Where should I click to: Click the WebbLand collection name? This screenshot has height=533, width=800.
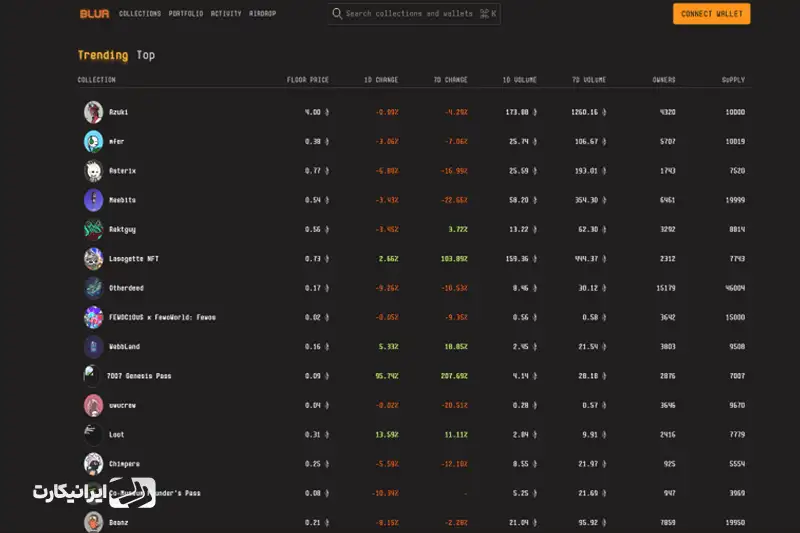[124, 347]
